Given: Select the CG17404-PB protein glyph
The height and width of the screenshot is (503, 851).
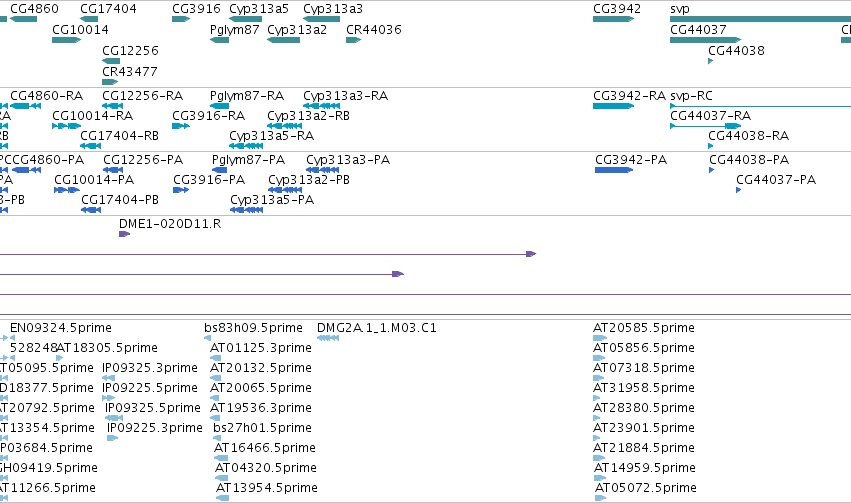Looking at the screenshot, I should tap(91, 210).
